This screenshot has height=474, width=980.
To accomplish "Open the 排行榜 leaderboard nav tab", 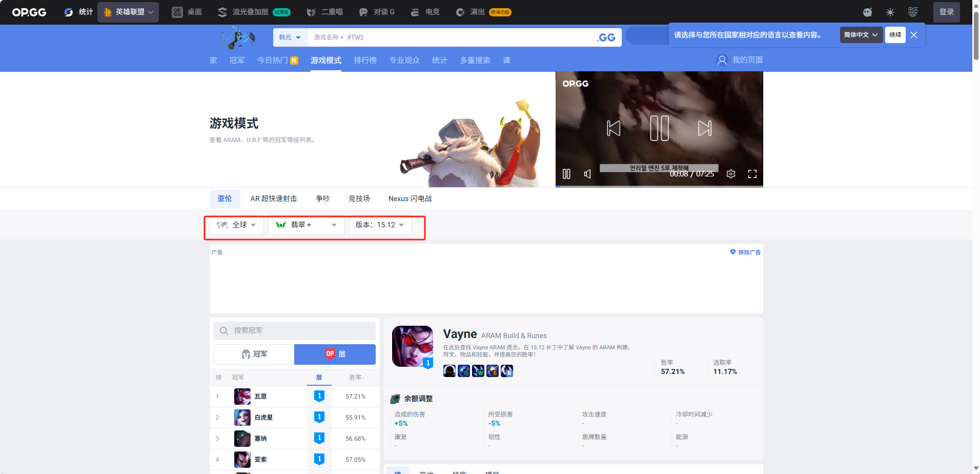I will tap(365, 60).
